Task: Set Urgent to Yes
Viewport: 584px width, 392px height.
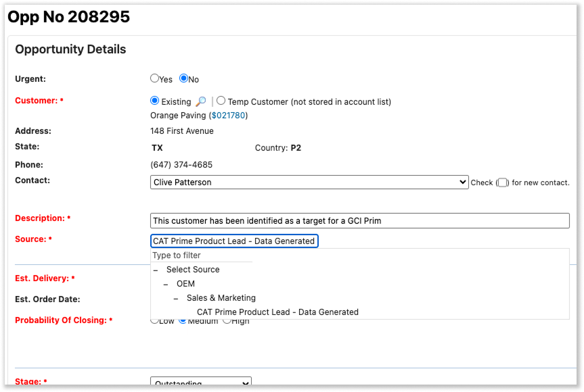Action: (154, 78)
